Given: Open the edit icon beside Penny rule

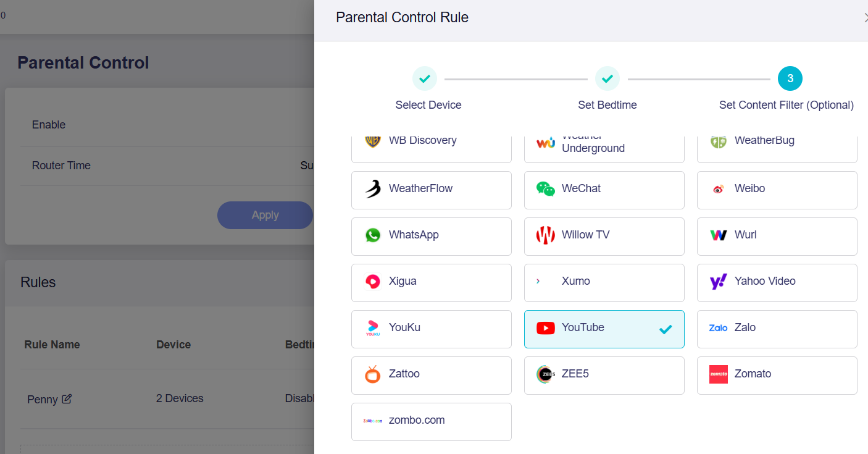Looking at the screenshot, I should [x=67, y=399].
